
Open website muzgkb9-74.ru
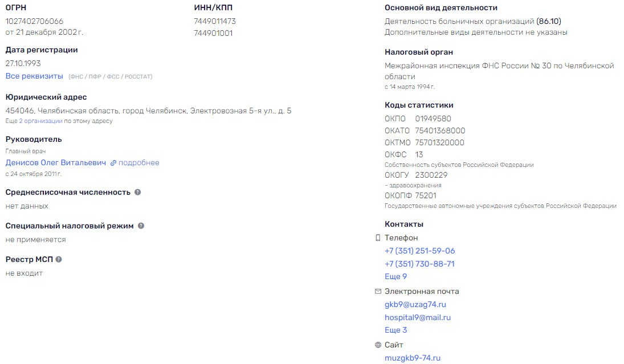pos(413,358)
